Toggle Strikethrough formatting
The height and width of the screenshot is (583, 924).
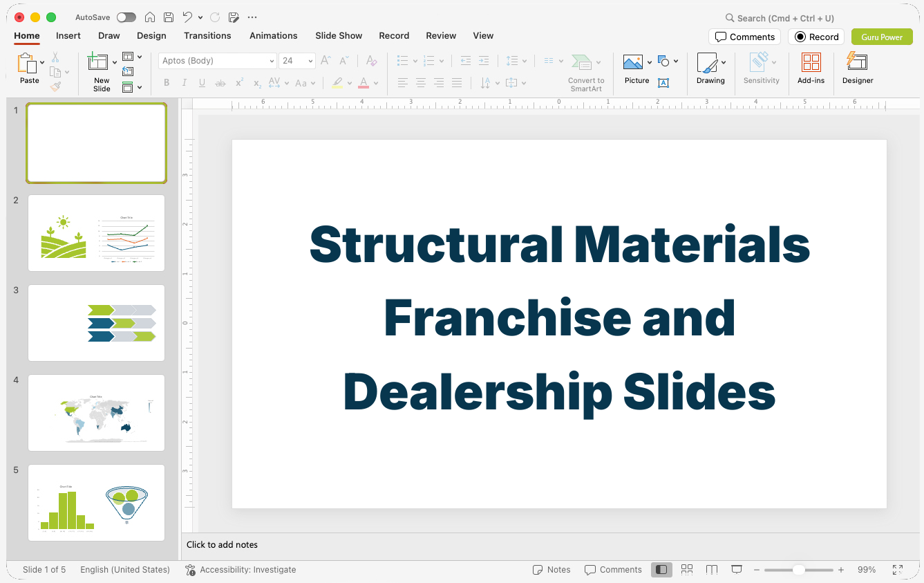coord(220,83)
